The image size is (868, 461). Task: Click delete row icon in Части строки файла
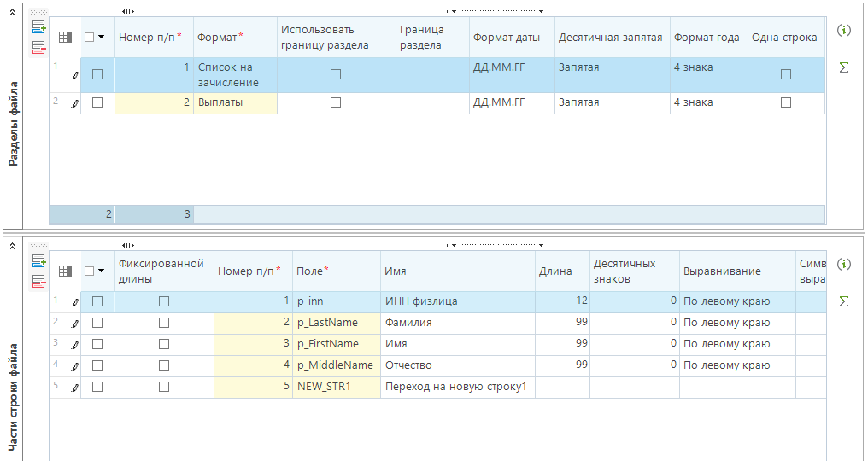point(38,281)
